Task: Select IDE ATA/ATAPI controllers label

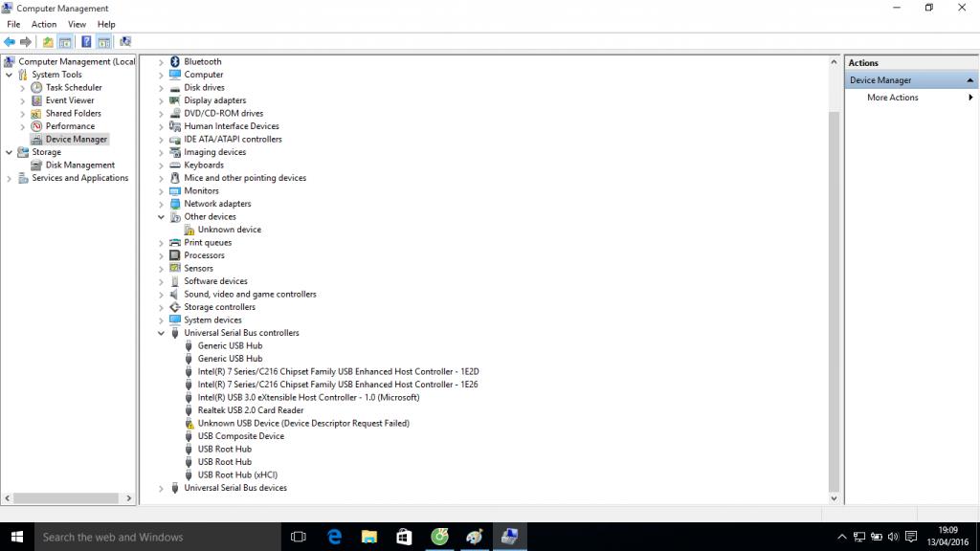Action: pos(233,140)
